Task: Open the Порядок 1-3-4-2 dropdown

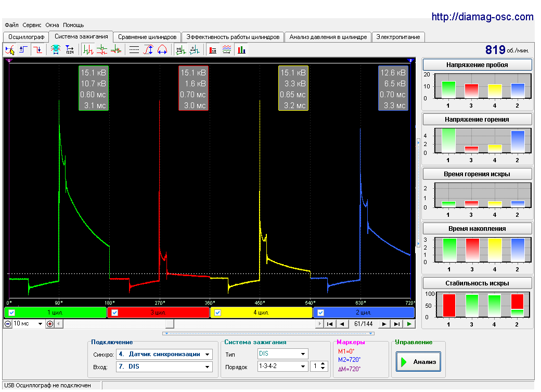Action: tap(303, 367)
